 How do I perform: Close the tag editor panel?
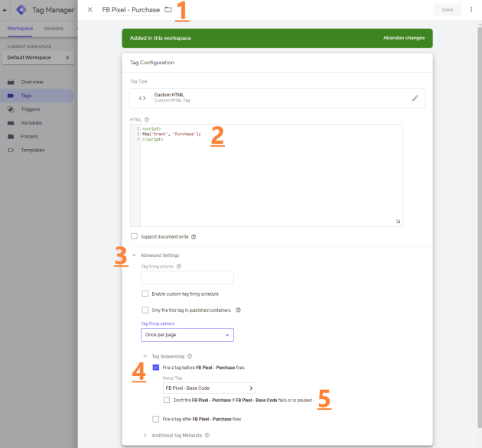coord(90,9)
